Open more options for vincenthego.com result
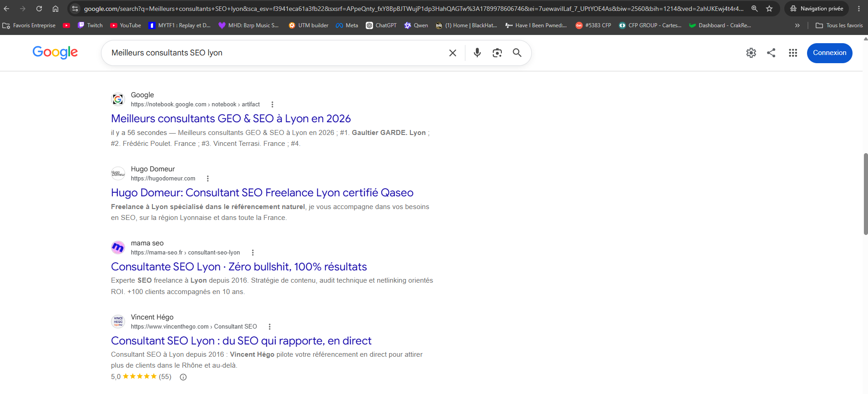 point(270,327)
